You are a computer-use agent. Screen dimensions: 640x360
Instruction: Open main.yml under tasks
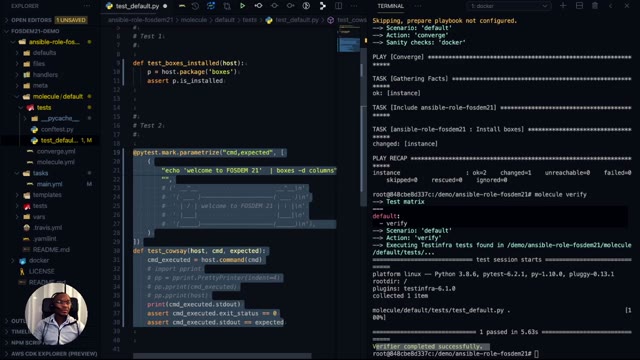(49, 184)
